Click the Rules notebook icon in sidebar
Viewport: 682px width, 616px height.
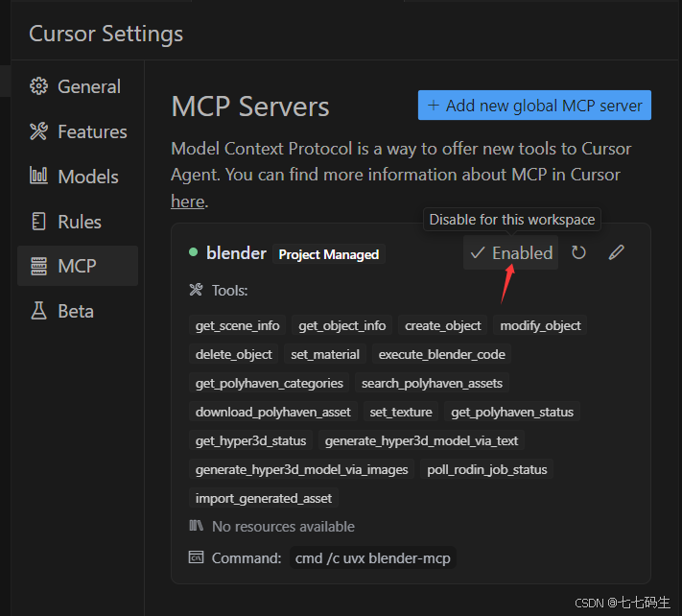pos(38,222)
